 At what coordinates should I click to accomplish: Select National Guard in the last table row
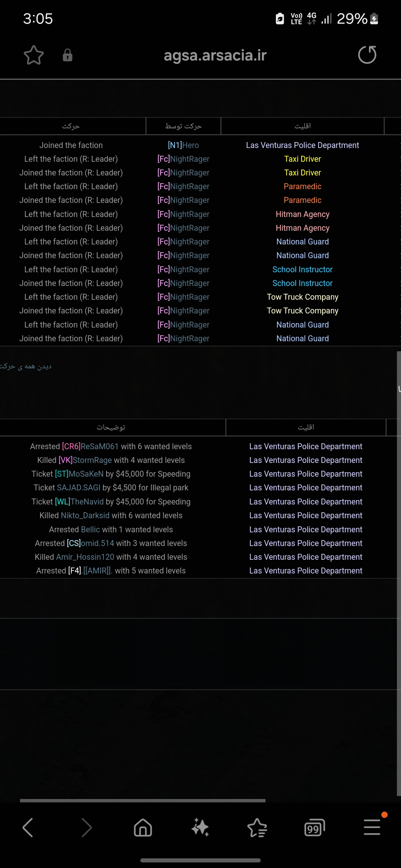tap(303, 338)
